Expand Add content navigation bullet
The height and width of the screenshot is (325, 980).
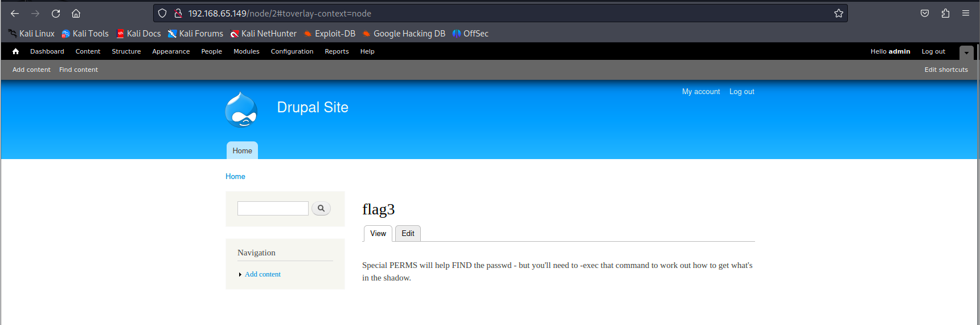point(240,275)
